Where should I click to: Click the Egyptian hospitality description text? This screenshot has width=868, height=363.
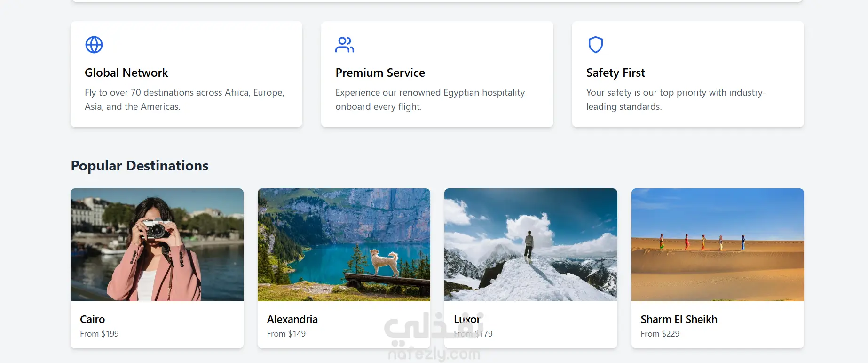coord(430,99)
